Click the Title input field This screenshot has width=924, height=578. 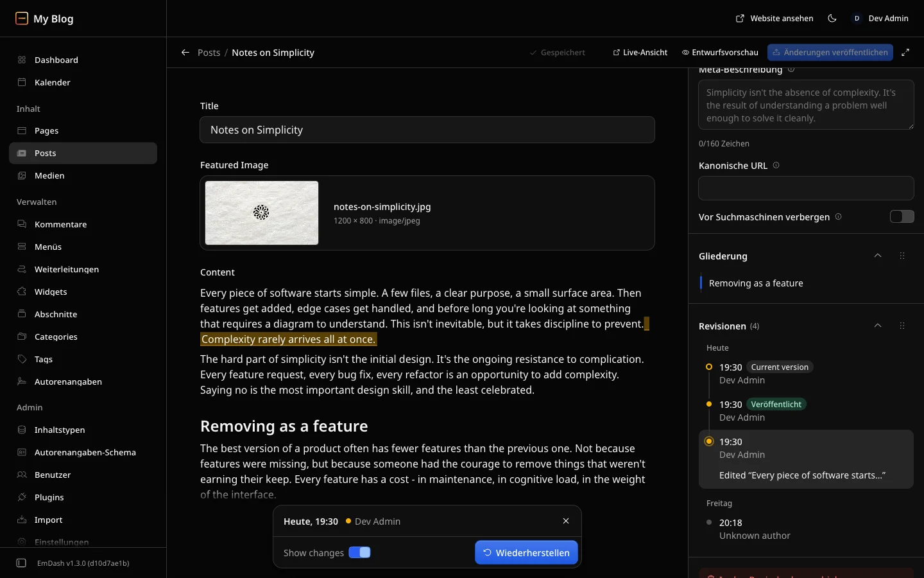point(427,130)
